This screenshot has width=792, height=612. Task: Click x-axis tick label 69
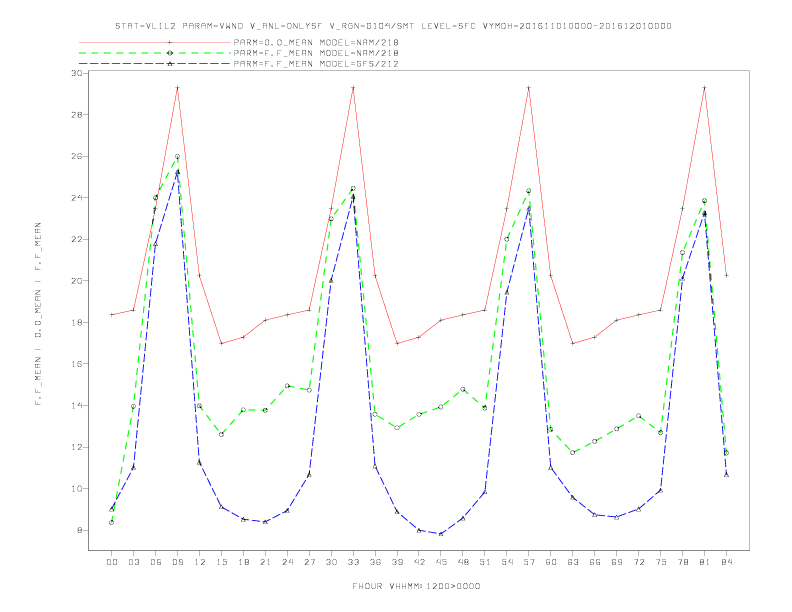point(617,562)
